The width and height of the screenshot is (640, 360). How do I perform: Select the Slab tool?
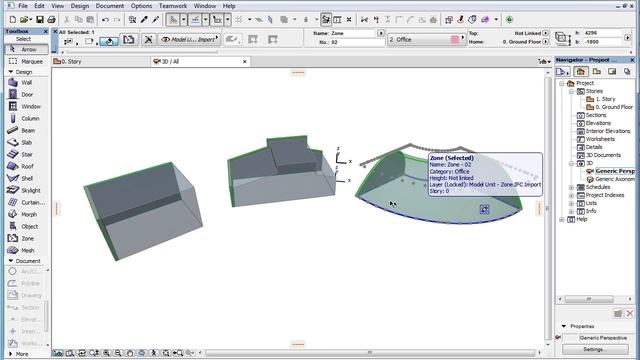click(x=26, y=142)
